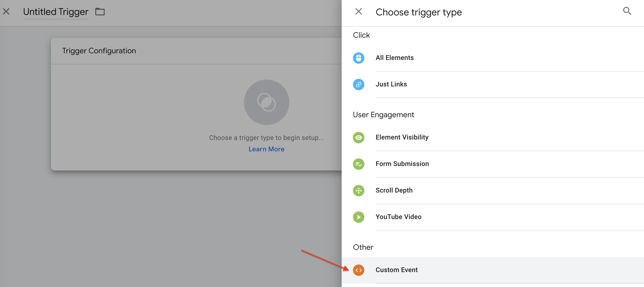This screenshot has width=644, height=287.
Task: Click the folder icon beside Untitled Trigger
Action: pyautogui.click(x=100, y=12)
